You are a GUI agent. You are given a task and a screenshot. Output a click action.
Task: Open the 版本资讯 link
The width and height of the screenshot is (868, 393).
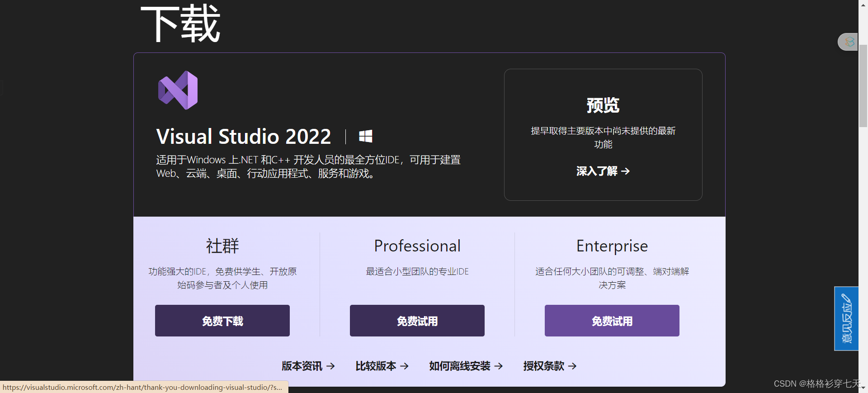tap(308, 366)
